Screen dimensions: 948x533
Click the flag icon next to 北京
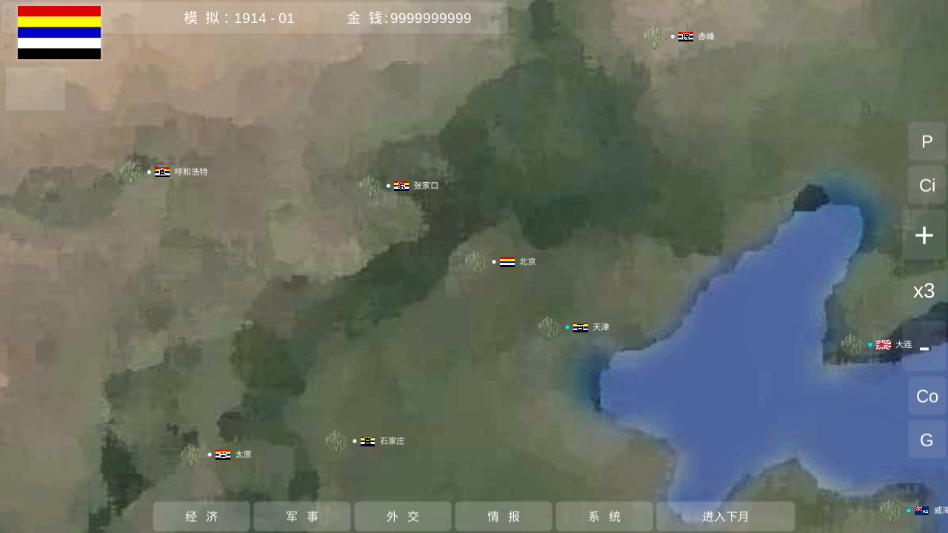pyautogui.click(x=507, y=262)
